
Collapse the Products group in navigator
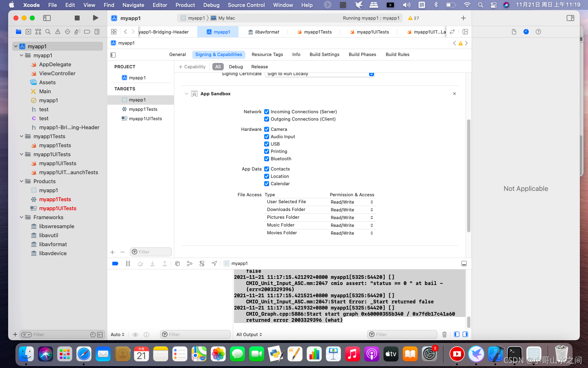(22, 181)
